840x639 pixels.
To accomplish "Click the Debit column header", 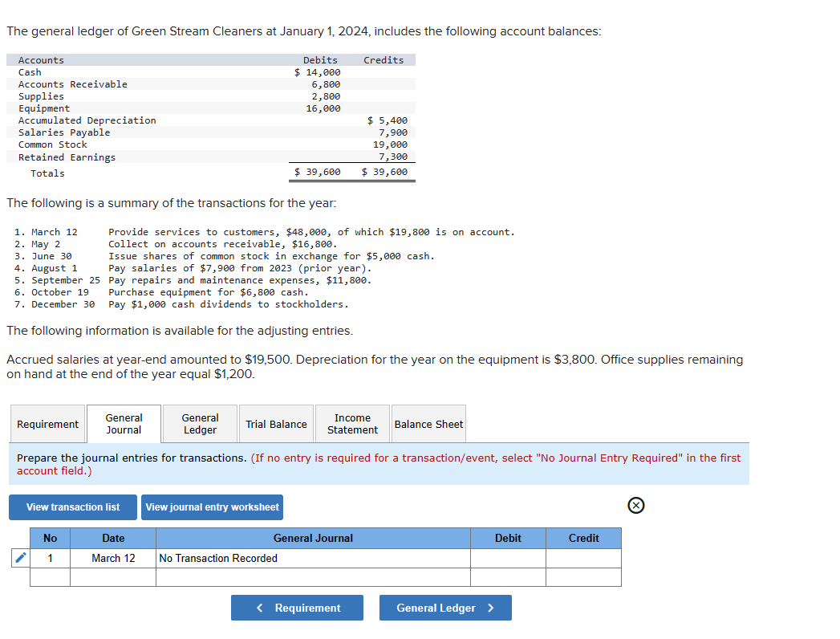I will (x=508, y=538).
